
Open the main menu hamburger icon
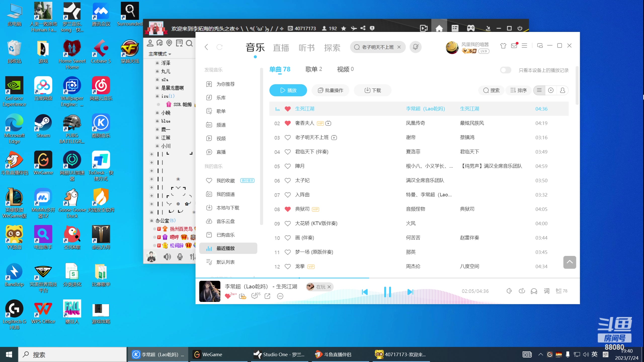[525, 46]
